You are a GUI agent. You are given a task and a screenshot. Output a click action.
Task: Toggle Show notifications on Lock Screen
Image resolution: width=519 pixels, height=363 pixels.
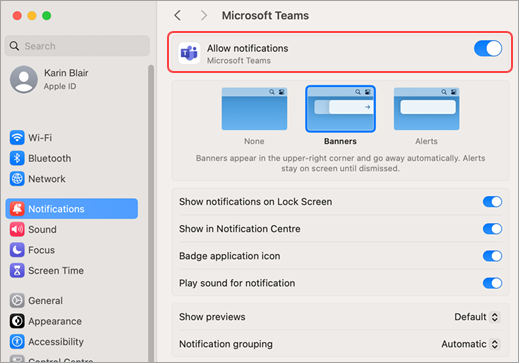pyautogui.click(x=492, y=202)
